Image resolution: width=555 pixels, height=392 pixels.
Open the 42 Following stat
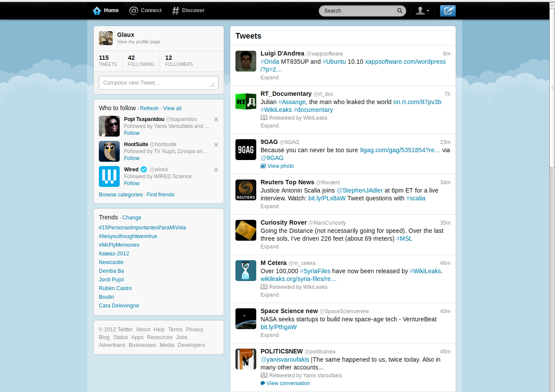click(141, 61)
